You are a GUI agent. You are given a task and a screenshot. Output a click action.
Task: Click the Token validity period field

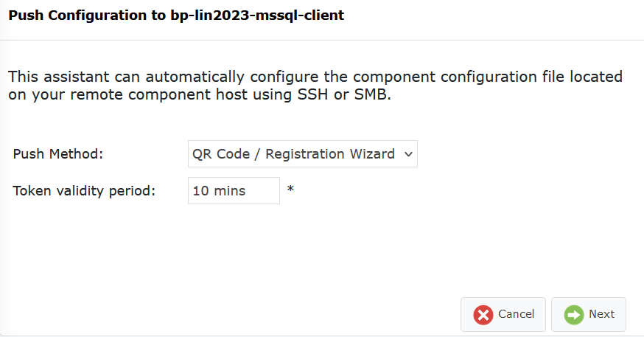[x=234, y=191]
